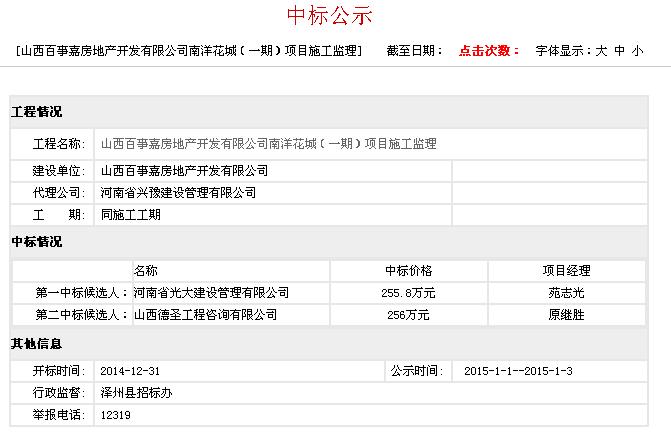This screenshot has width=671, height=436.
Task: Select the date 2014-12-31
Action: click(x=130, y=371)
